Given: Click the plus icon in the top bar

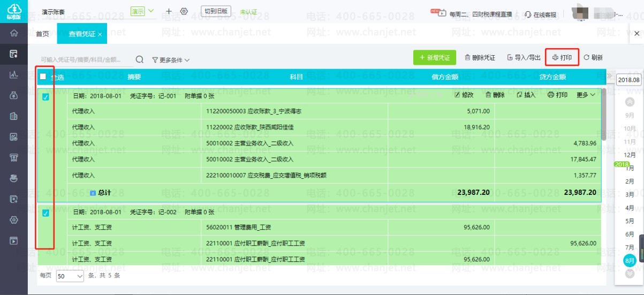Looking at the screenshot, I should (169, 11).
